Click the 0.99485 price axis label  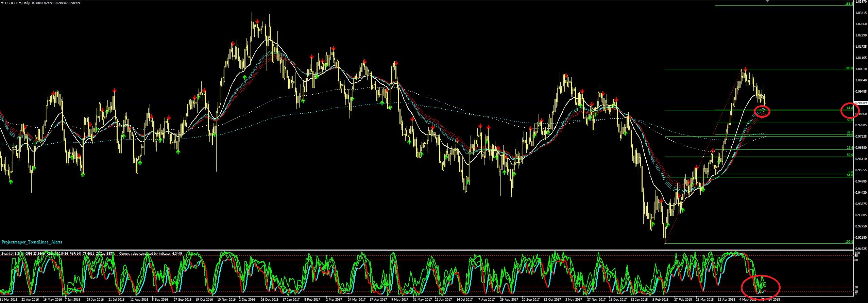[x=861, y=92]
